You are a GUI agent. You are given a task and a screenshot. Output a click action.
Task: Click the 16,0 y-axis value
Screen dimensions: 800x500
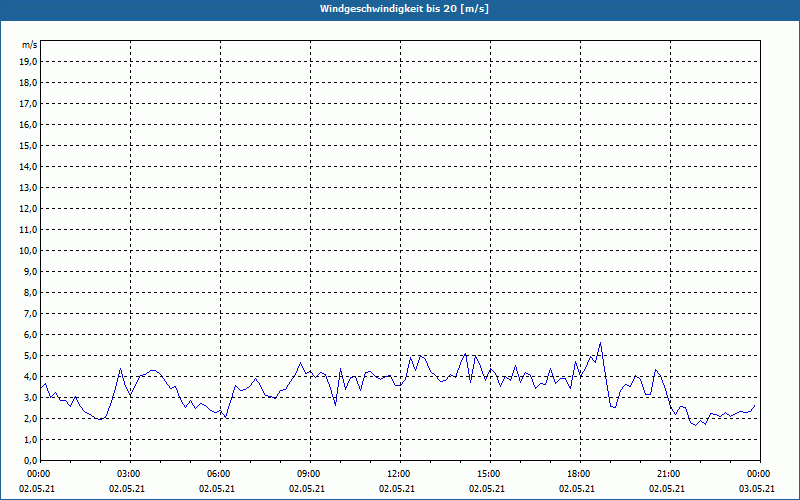click(28, 124)
